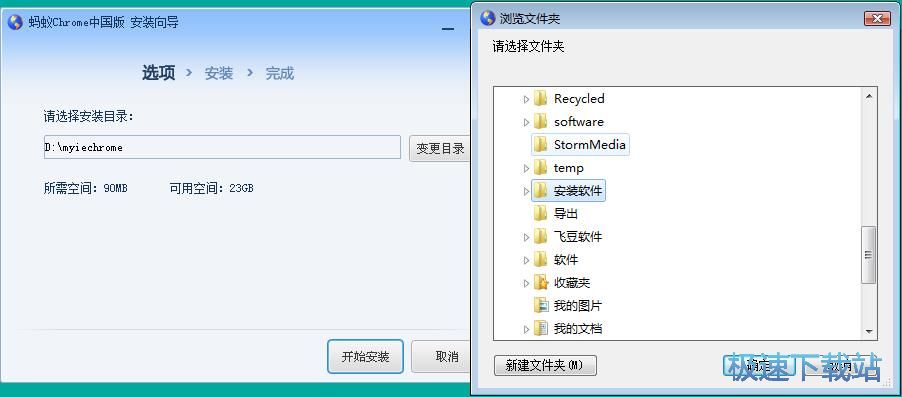902x397 pixels.
Task: Select the 导出 folder name
Action: coord(565,213)
